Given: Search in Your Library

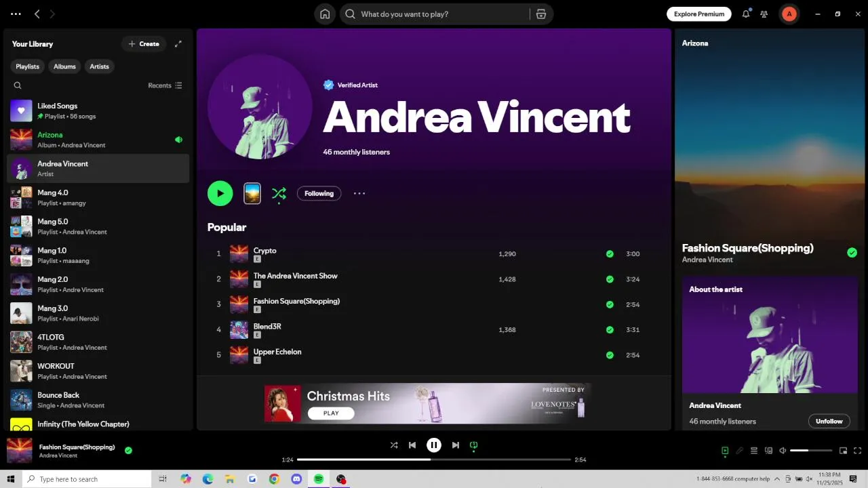Looking at the screenshot, I should pos(18,85).
